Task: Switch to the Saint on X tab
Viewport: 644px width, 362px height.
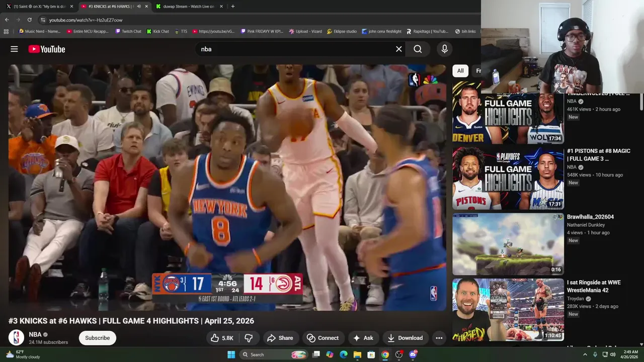Action: click(x=39, y=7)
